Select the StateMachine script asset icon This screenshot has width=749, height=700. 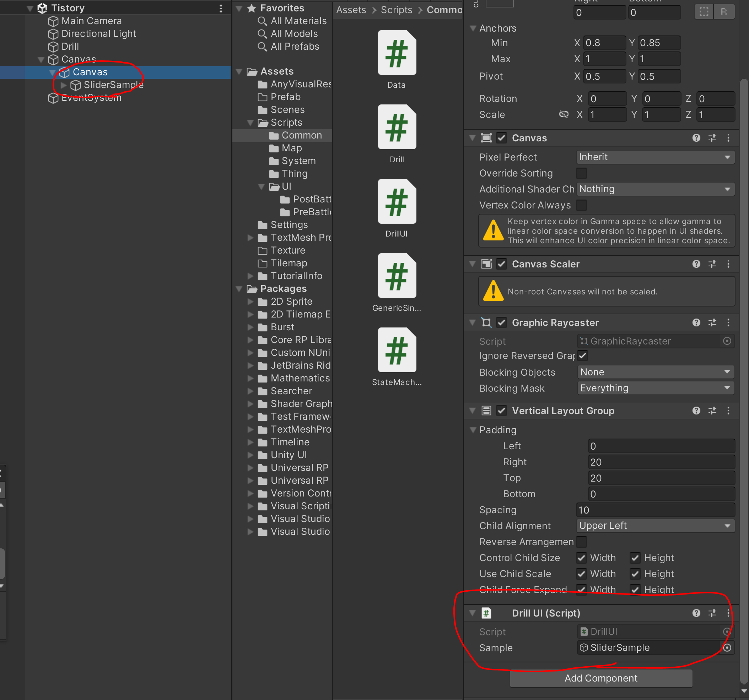(x=397, y=350)
